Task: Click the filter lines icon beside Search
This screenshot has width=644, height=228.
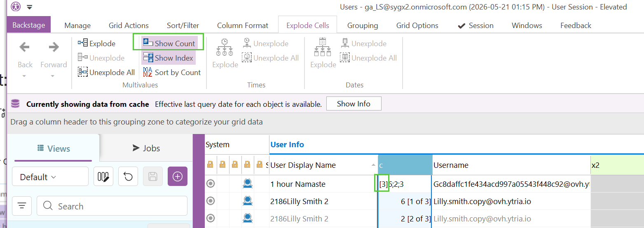Action: [22, 206]
